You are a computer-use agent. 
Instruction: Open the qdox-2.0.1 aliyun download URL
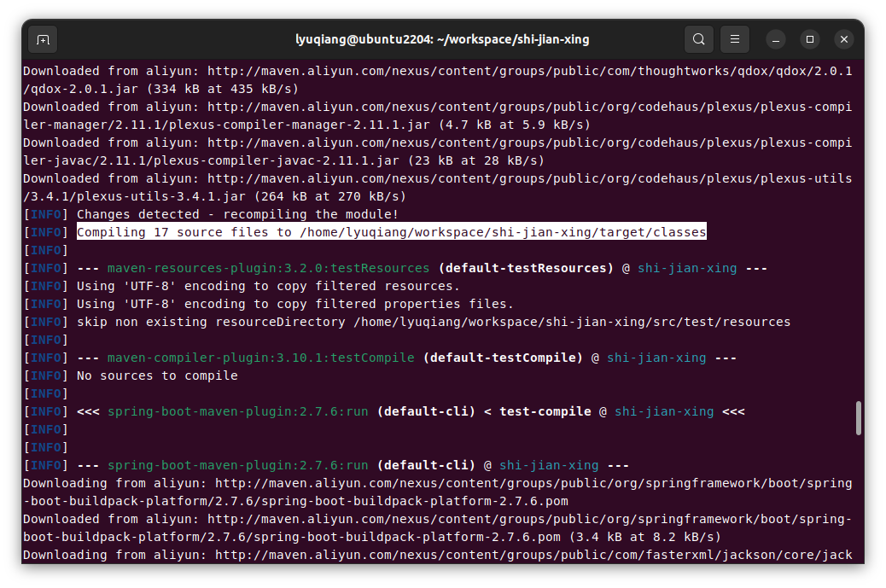[529, 71]
